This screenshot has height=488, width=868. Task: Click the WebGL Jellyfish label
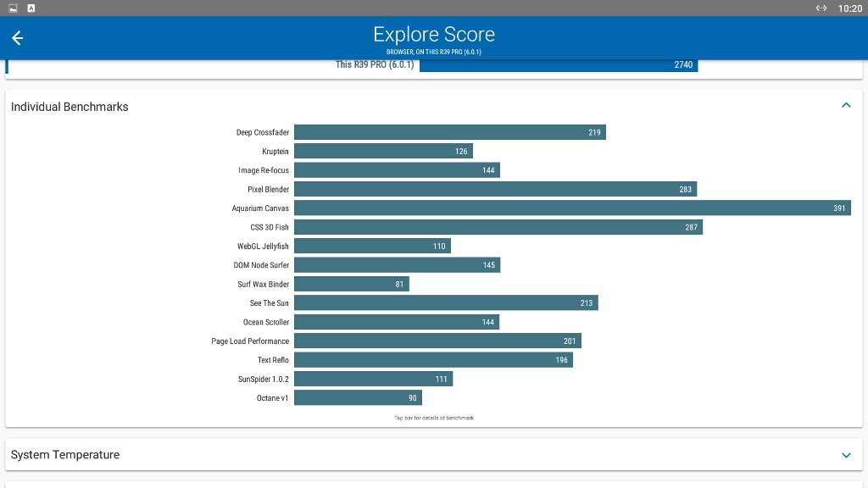pyautogui.click(x=263, y=247)
